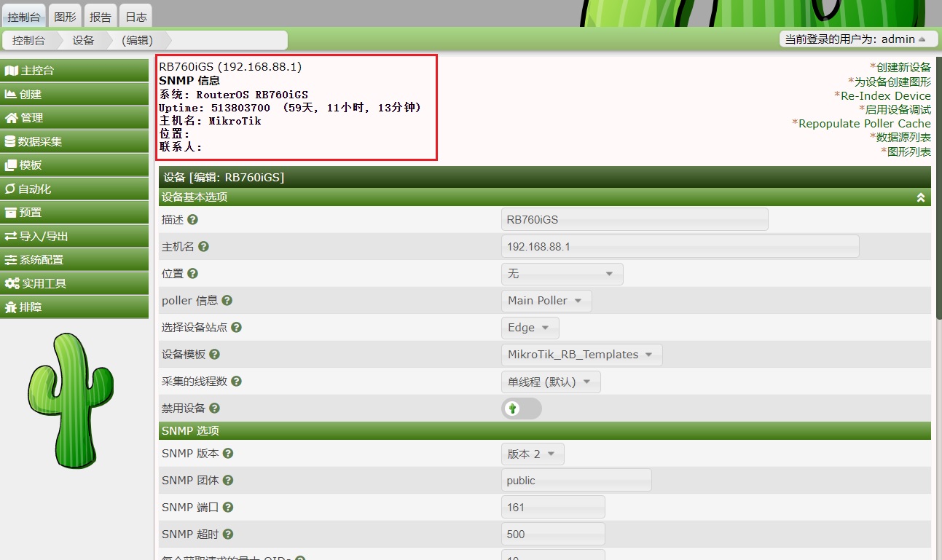The height and width of the screenshot is (560, 942).
Task: Click the SNMP 端口 input field
Action: coord(553,508)
